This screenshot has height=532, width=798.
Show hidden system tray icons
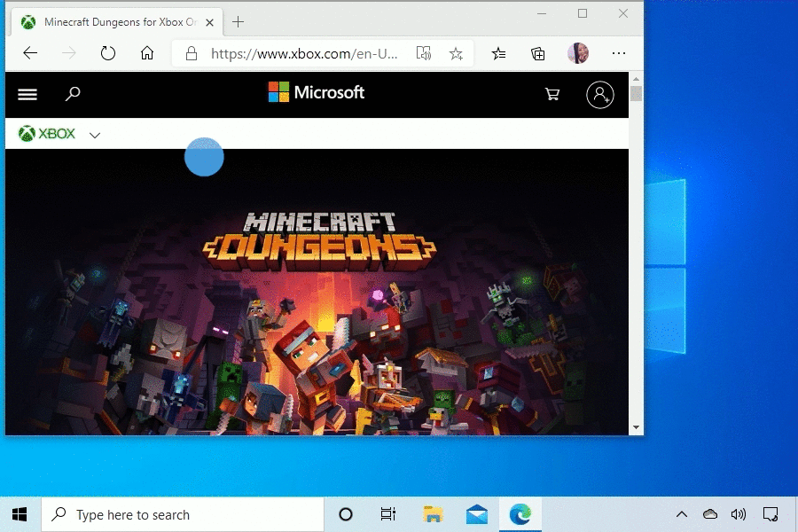[x=682, y=514]
